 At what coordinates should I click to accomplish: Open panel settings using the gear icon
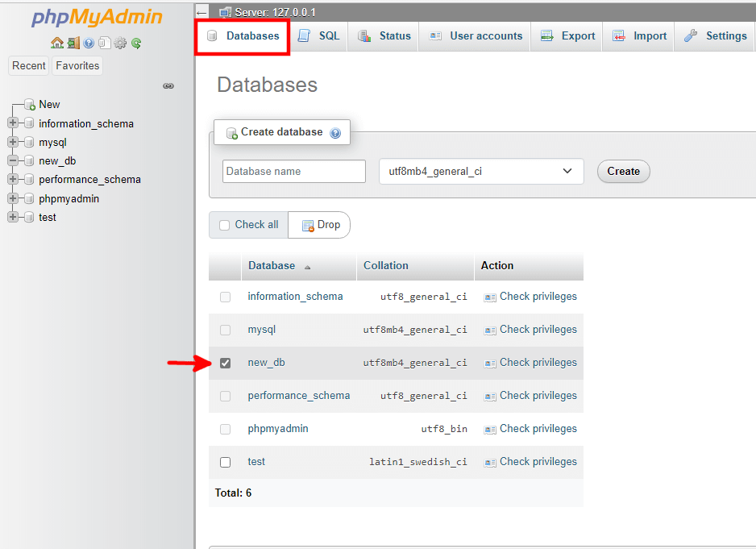[x=119, y=43]
